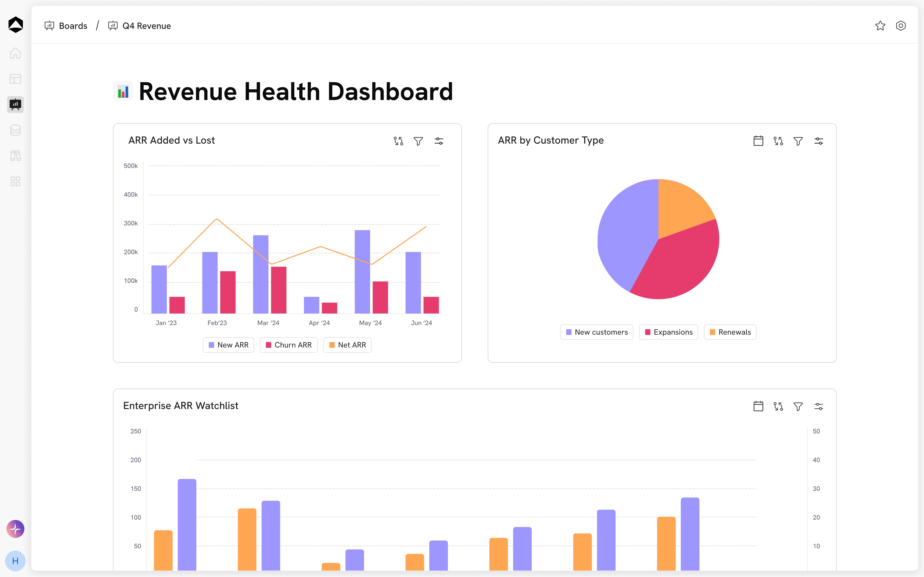Toggle Churn ARR legend series
The height and width of the screenshot is (577, 924).
tap(289, 345)
